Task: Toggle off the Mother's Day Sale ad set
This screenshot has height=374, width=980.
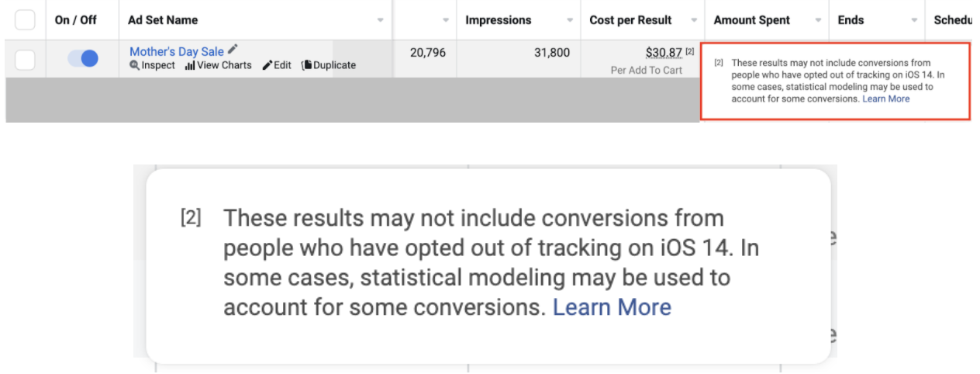Action: pos(83,58)
